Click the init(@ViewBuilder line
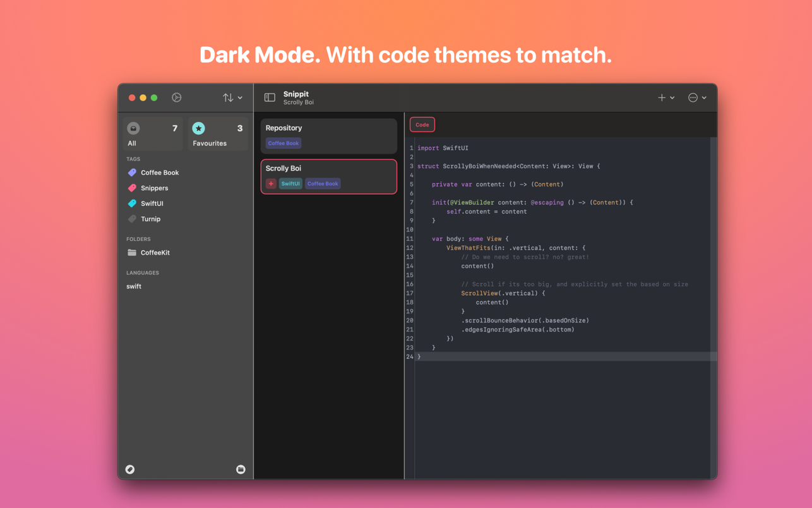812x508 pixels. pos(532,203)
